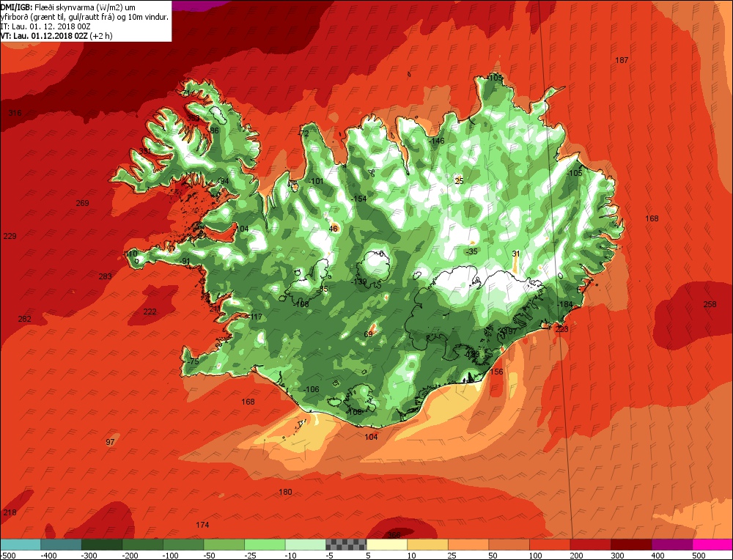The image size is (733, 560).
Task: Click the map value 46
Action: (x=334, y=229)
